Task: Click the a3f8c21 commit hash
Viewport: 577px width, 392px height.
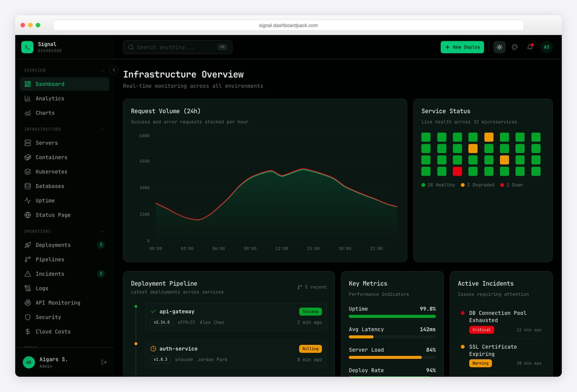Action: 186,322
